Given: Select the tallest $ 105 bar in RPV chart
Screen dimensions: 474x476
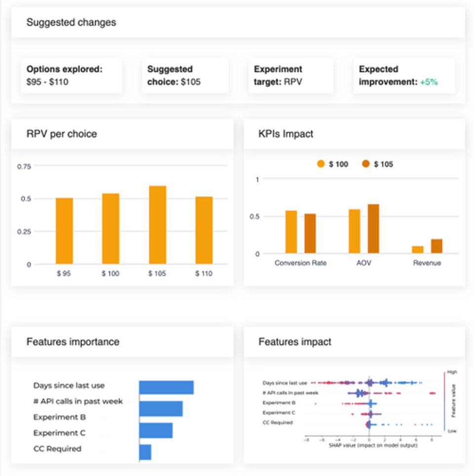Looking at the screenshot, I should coord(158,225).
